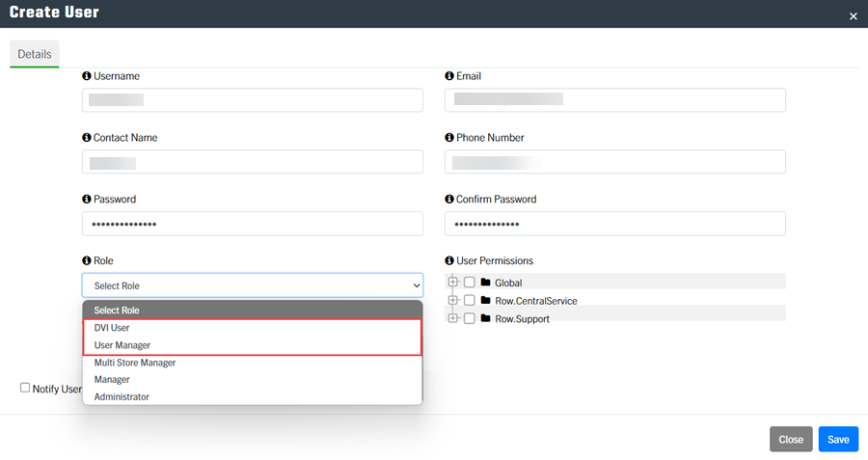This screenshot has height=460, width=868.
Task: Focus the Phone Number input field
Action: tap(615, 162)
